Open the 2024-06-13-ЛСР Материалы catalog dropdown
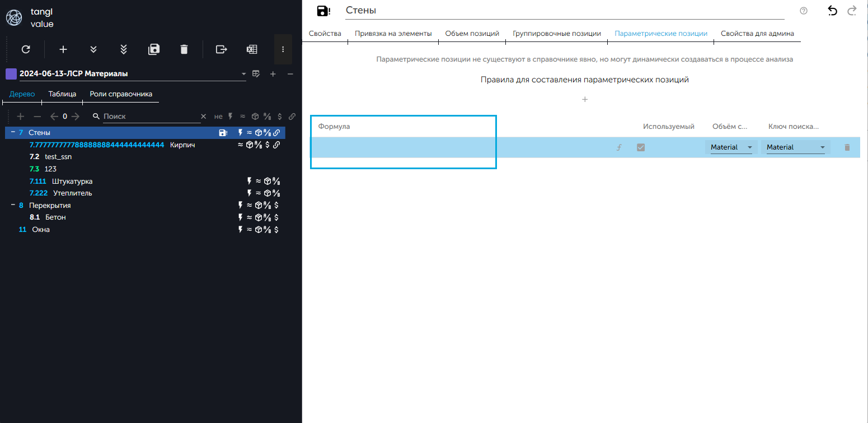The height and width of the screenshot is (423, 868). click(243, 74)
